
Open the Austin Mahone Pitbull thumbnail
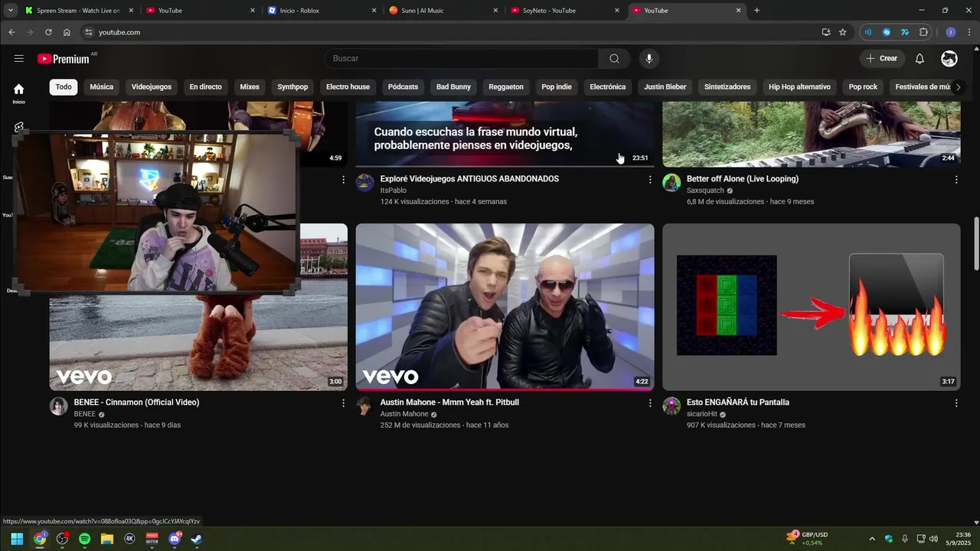click(x=505, y=307)
